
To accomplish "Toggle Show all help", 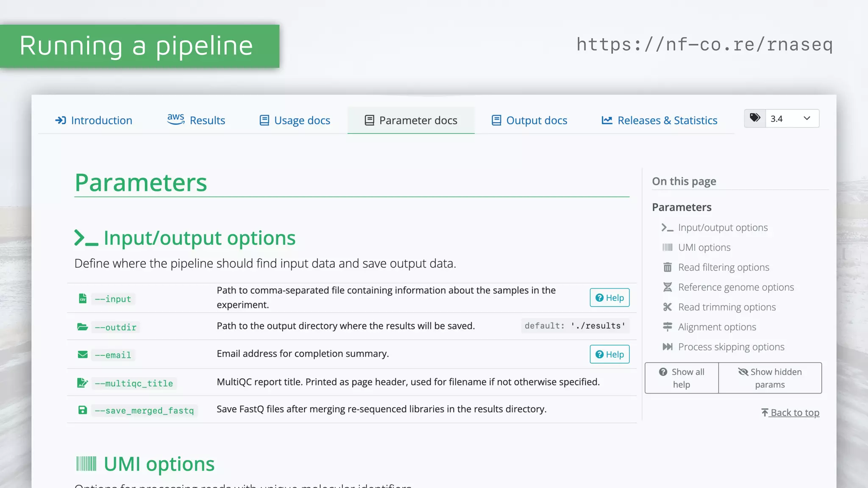I will click(682, 378).
